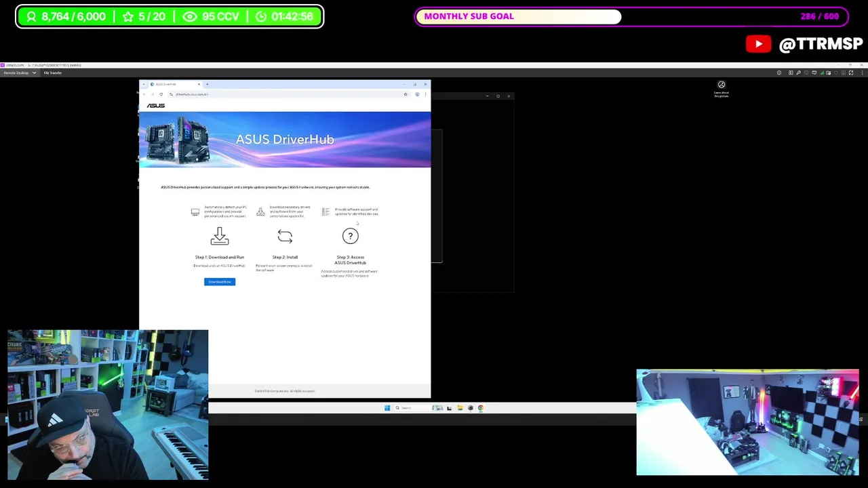This screenshot has width=868, height=488.
Task: Click the Step 2: Install heading
Action: coord(285,257)
